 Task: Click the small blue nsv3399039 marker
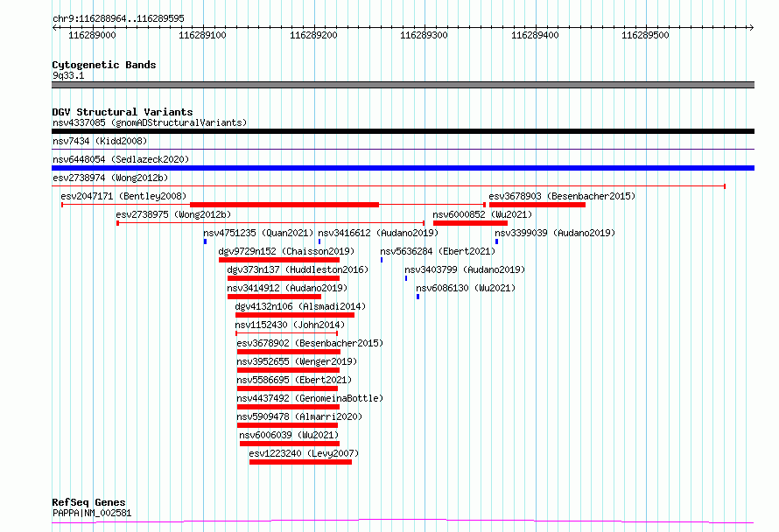[496, 241]
